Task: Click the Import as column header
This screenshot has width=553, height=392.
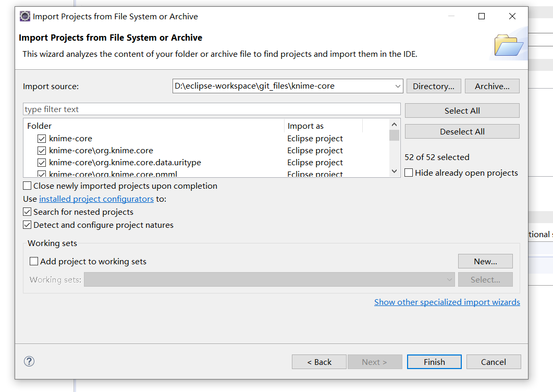Action: click(323, 126)
